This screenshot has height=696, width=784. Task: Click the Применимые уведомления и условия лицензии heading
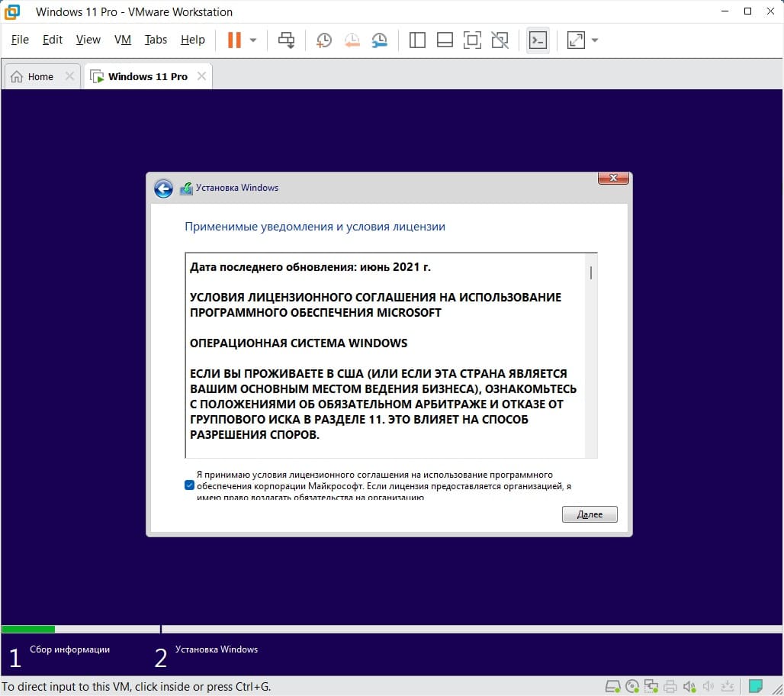315,227
